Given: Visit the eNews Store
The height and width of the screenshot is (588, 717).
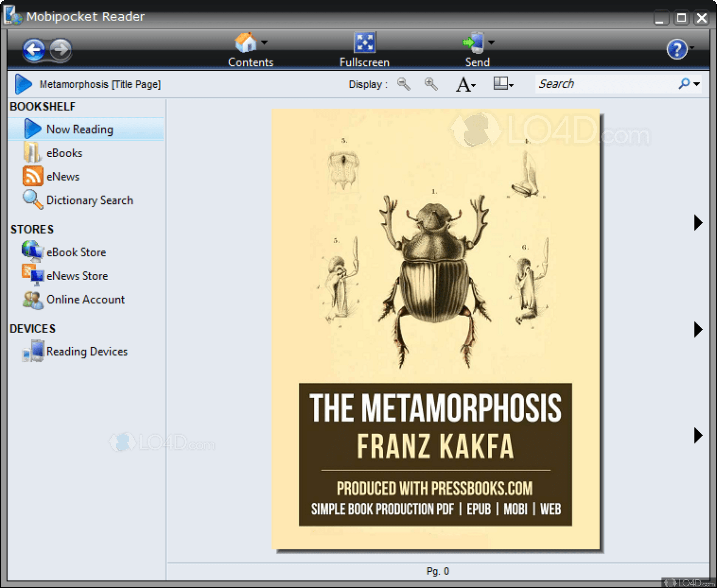Looking at the screenshot, I should point(77,276).
